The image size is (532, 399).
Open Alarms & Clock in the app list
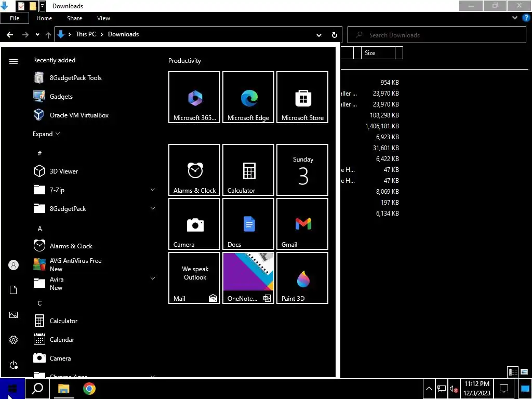tap(95, 246)
